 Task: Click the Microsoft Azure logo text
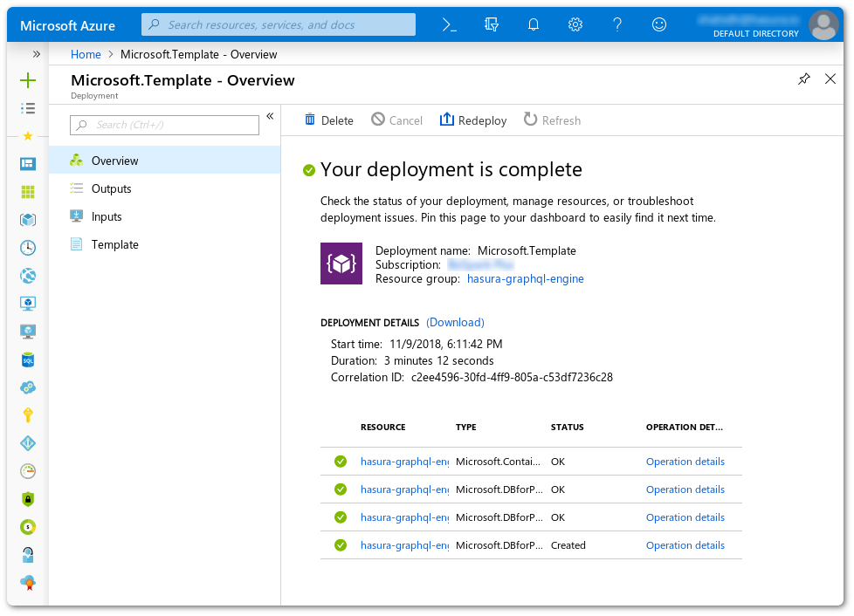pos(67,25)
